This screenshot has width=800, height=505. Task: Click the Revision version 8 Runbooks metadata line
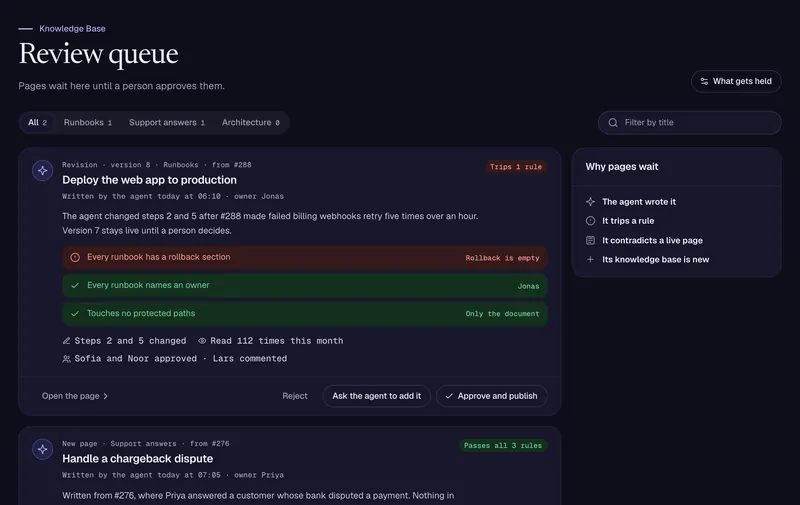click(x=157, y=165)
